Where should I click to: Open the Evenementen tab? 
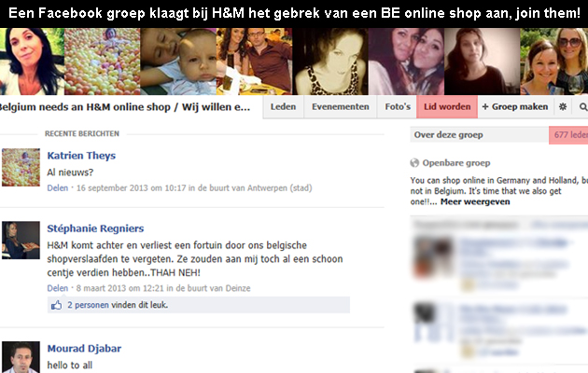click(341, 106)
